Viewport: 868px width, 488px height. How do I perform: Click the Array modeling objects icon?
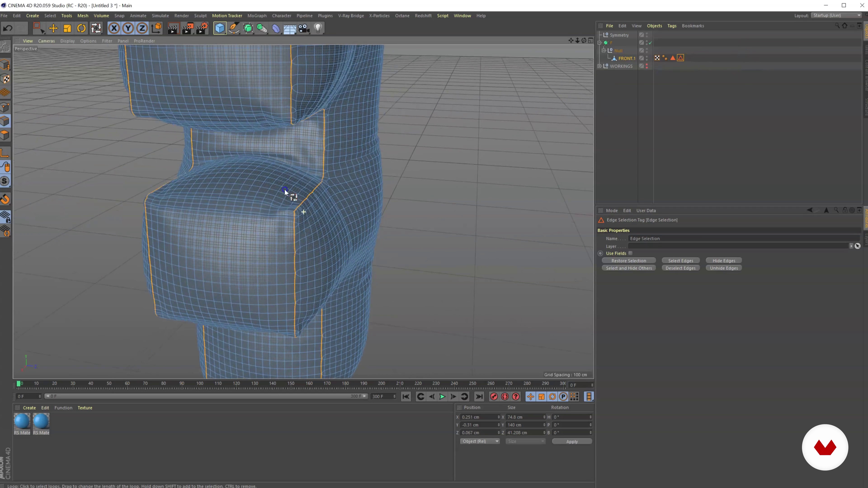coord(262,28)
